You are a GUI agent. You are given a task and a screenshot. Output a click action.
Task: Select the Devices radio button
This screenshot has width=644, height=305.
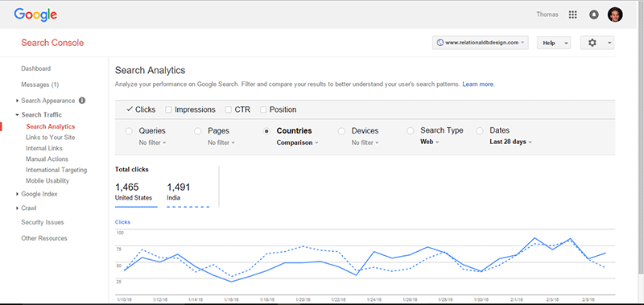pyautogui.click(x=341, y=131)
